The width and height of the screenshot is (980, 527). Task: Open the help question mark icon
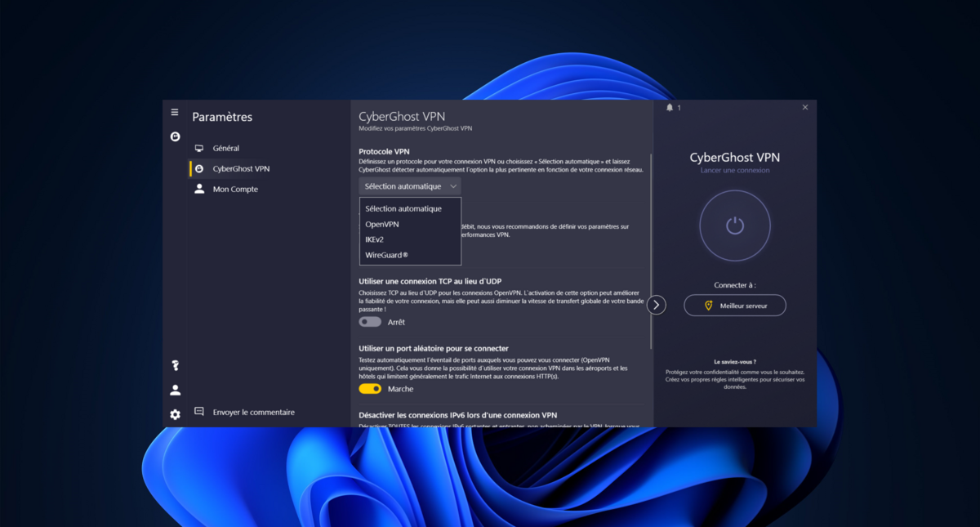(175, 365)
